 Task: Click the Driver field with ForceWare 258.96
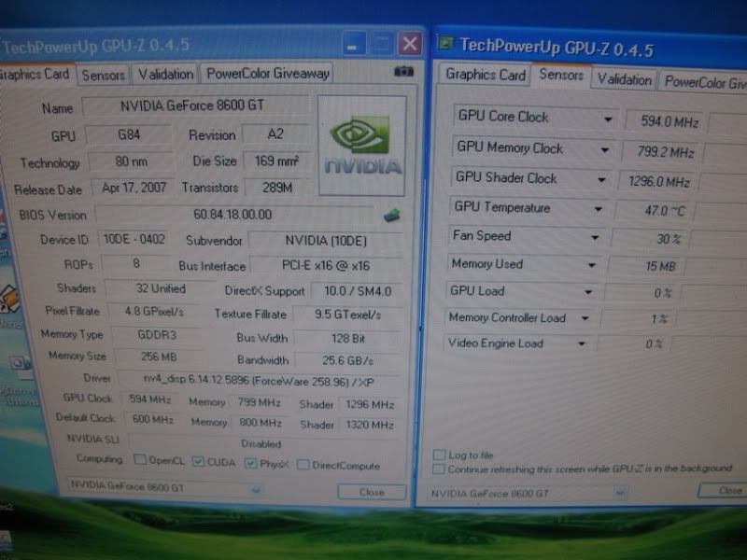(x=260, y=381)
